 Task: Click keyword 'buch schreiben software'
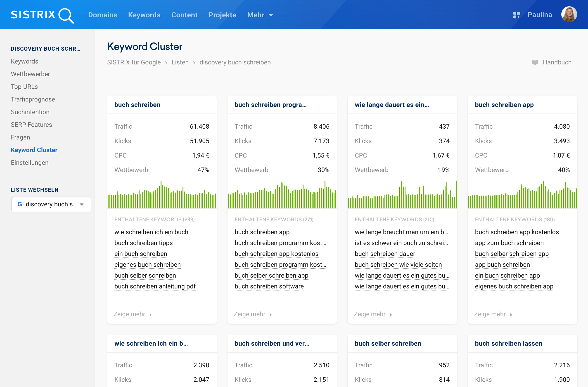pyautogui.click(x=269, y=286)
